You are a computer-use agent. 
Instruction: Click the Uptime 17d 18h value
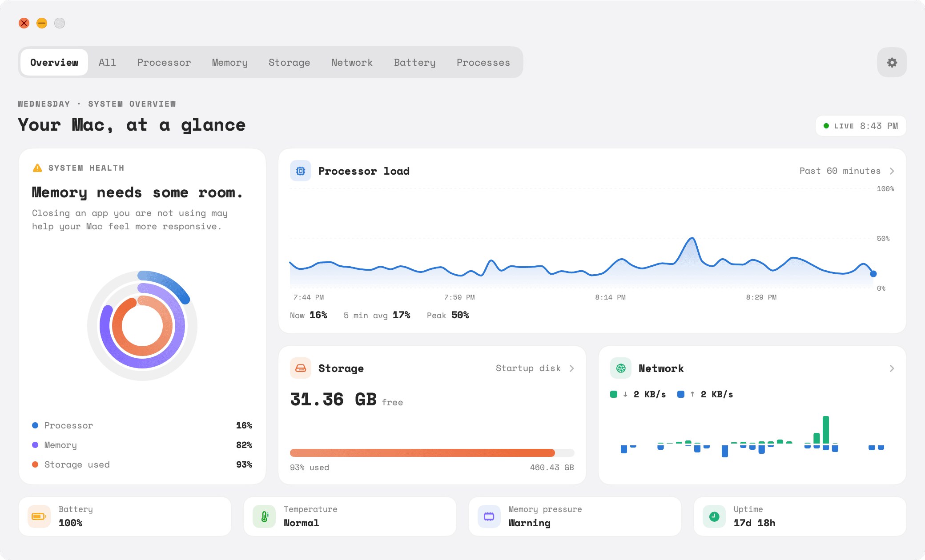tap(754, 523)
